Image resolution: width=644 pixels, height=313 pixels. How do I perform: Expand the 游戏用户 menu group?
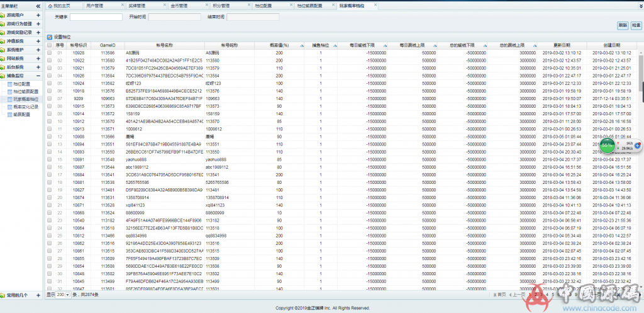tap(38, 15)
